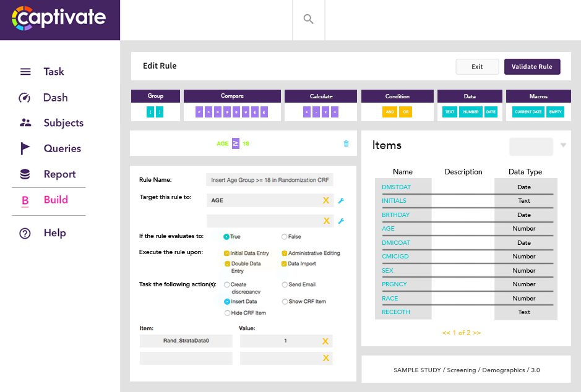Click the database icon beside Report
Image resolution: width=581 pixels, height=392 pixels.
[x=25, y=174]
